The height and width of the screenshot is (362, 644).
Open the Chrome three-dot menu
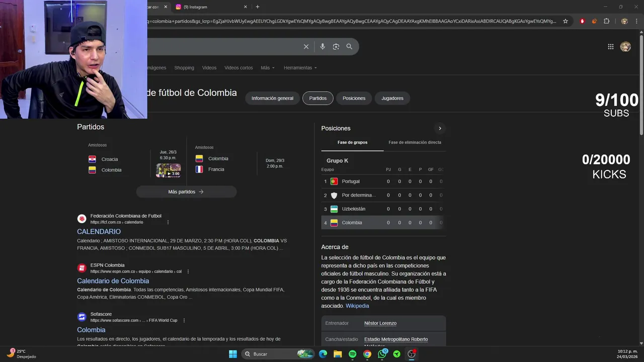tap(636, 21)
